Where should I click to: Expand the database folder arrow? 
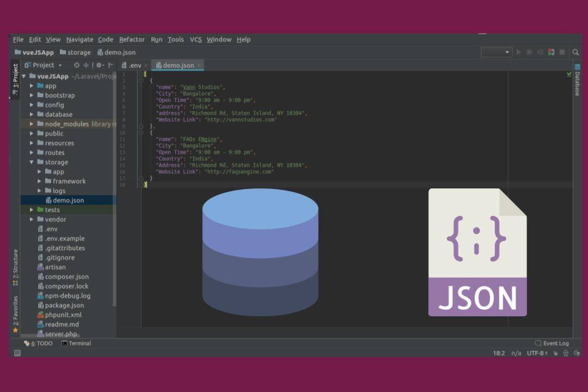click(32, 114)
